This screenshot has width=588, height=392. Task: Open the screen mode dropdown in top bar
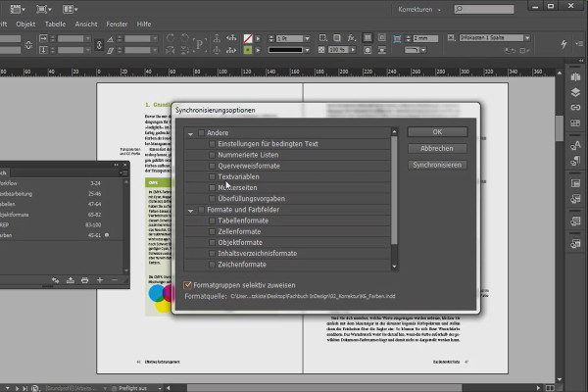(43, 9)
